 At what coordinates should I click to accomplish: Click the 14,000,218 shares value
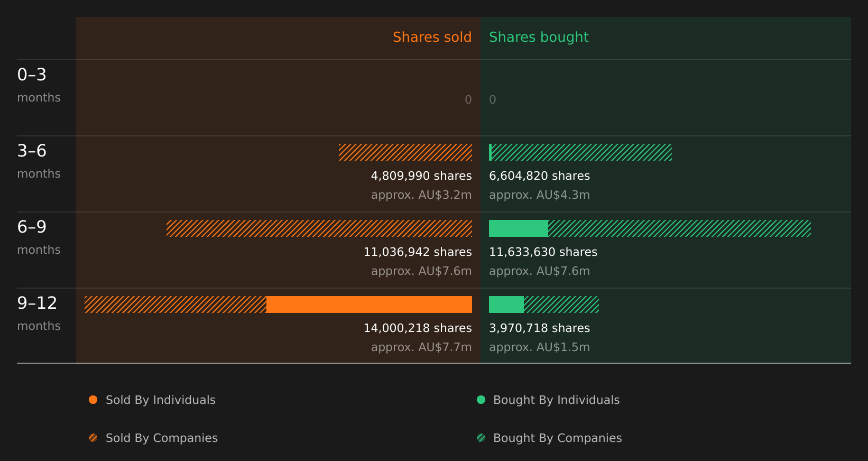pos(418,328)
